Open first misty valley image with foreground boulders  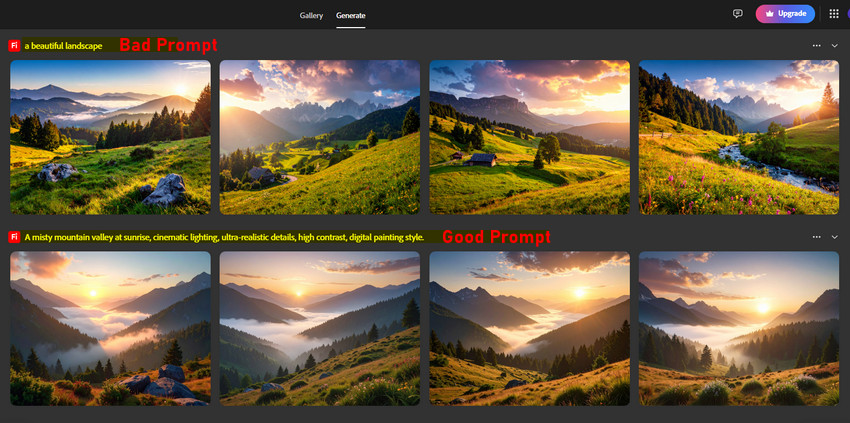pos(110,328)
